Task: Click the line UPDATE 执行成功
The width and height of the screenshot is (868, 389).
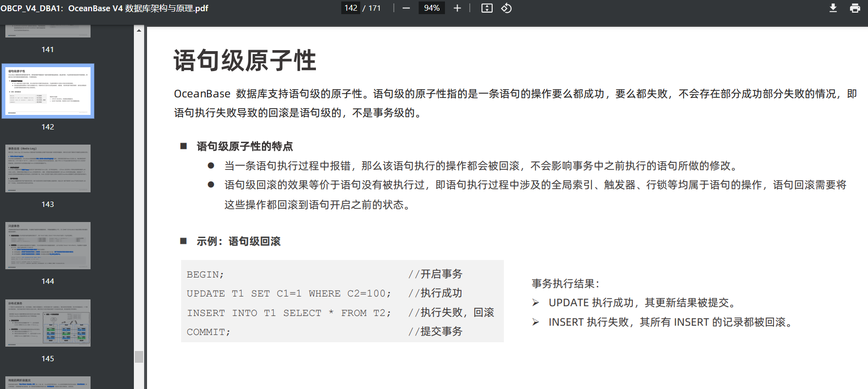Action: pos(642,303)
